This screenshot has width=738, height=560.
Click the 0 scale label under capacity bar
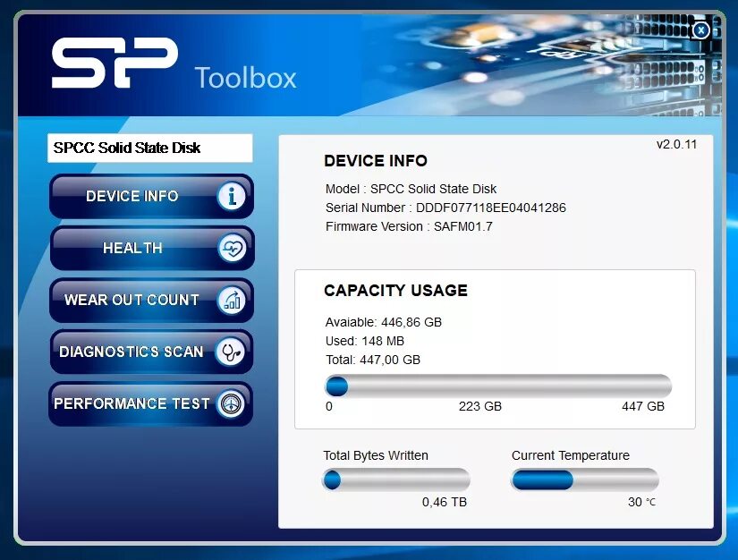329,406
